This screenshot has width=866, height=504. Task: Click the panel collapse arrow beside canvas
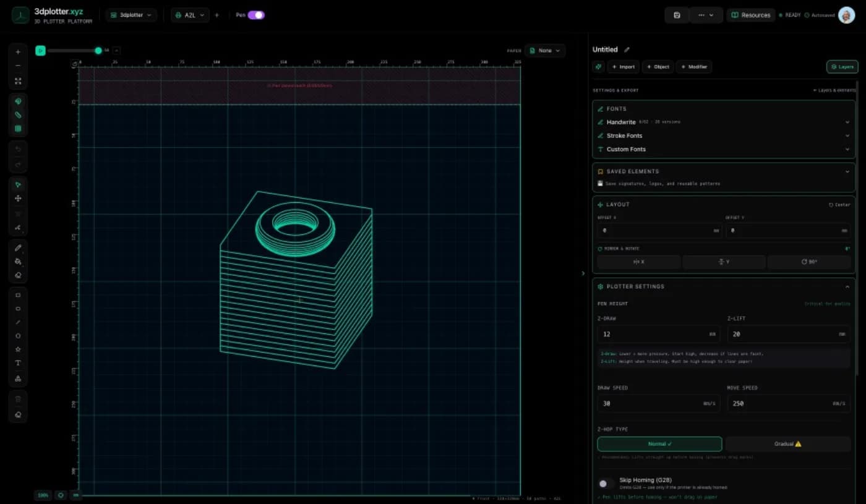[583, 273]
